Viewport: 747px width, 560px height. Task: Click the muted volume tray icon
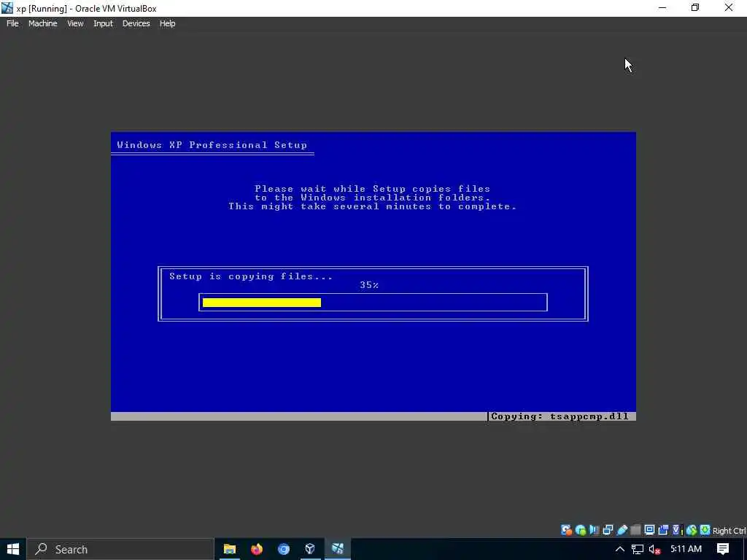pyautogui.click(x=654, y=550)
